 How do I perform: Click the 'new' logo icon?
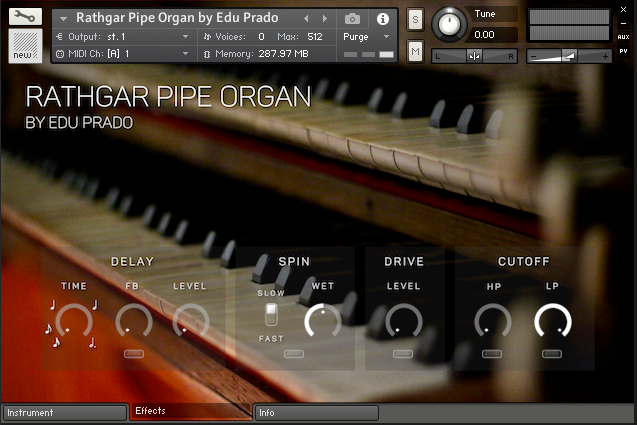pos(25,45)
